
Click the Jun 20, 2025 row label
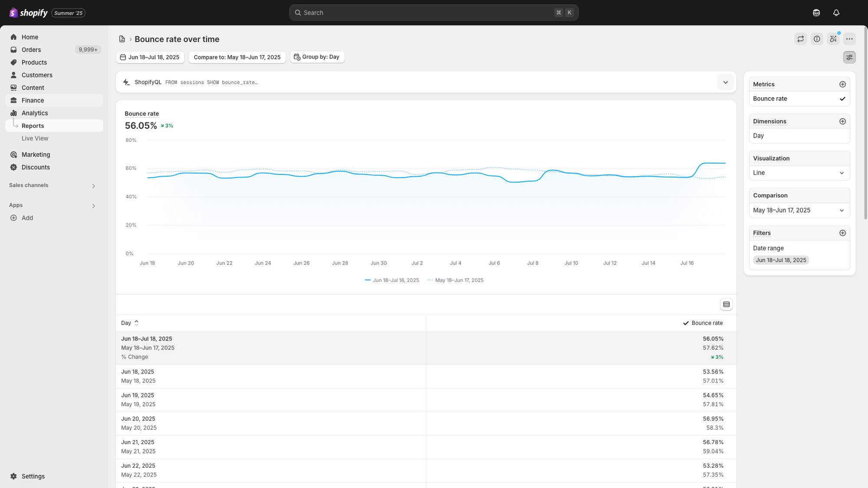tap(138, 419)
